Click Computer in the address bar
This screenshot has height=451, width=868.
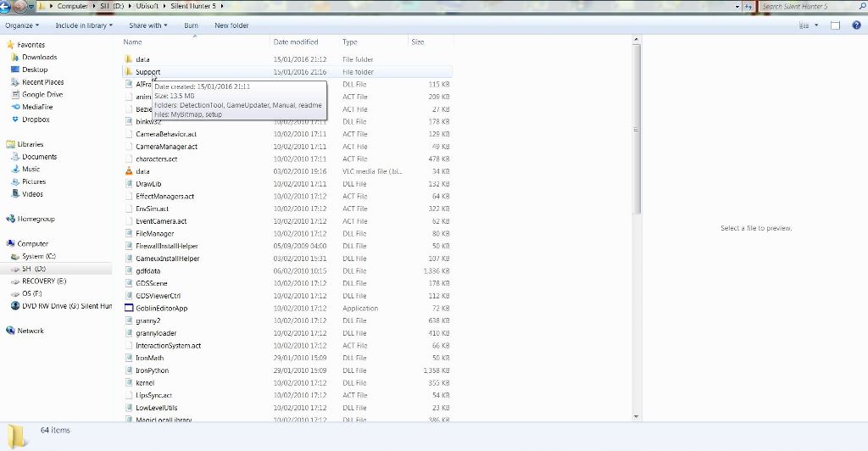[73, 6]
